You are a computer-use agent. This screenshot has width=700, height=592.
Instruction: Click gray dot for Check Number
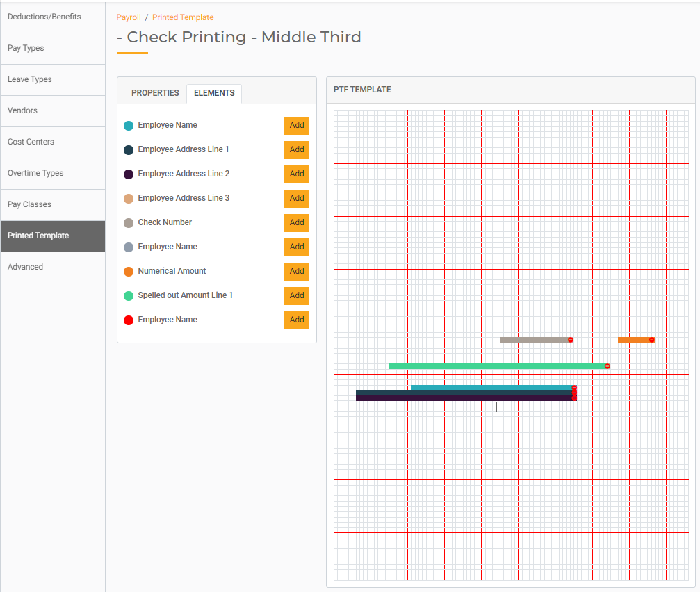pyautogui.click(x=129, y=223)
